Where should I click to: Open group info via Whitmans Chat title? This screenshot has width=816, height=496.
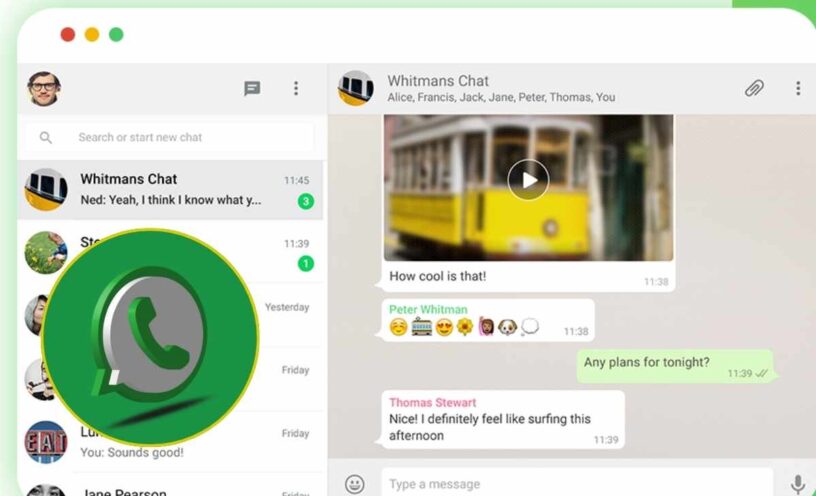pyautogui.click(x=438, y=81)
